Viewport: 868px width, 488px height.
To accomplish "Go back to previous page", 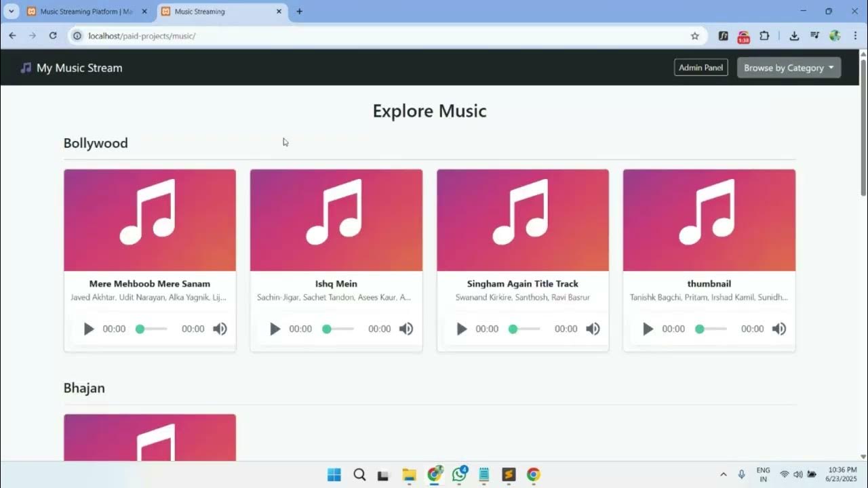I will pos(12,36).
